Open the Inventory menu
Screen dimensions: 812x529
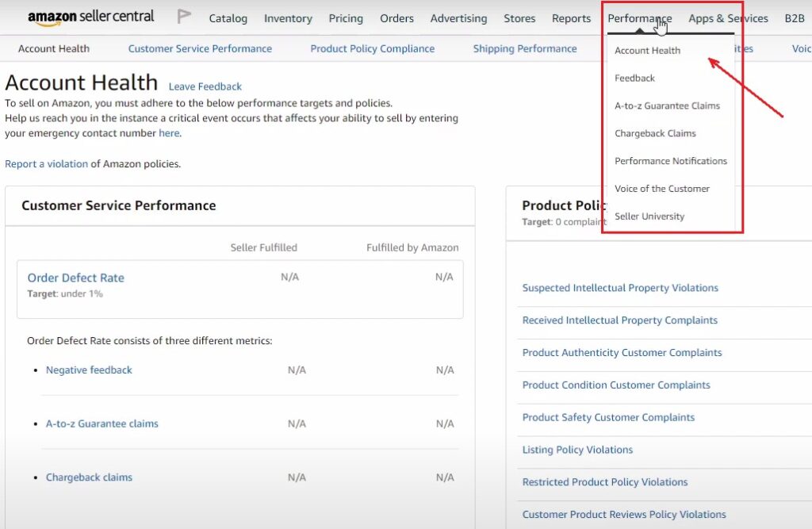click(288, 18)
